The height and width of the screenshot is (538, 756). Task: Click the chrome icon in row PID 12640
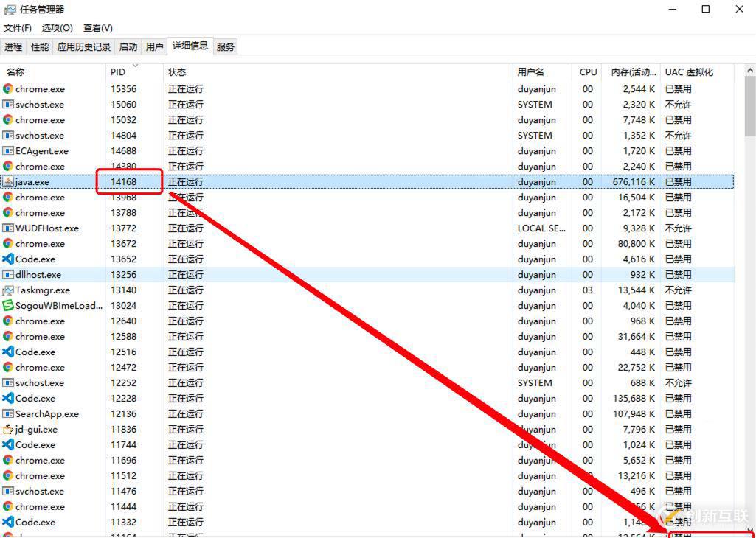tap(7, 321)
